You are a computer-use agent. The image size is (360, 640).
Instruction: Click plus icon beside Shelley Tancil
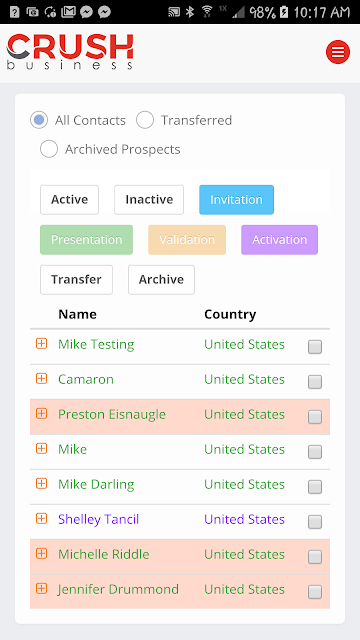(x=41, y=519)
